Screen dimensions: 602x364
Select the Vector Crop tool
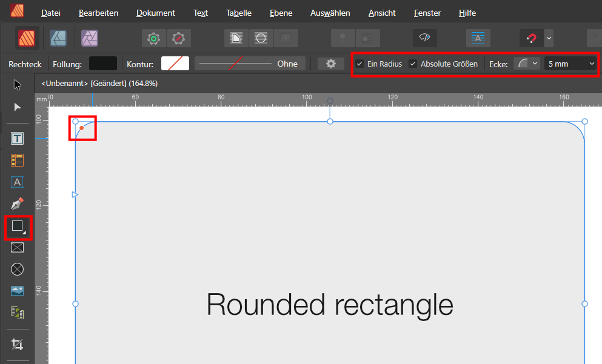click(17, 345)
